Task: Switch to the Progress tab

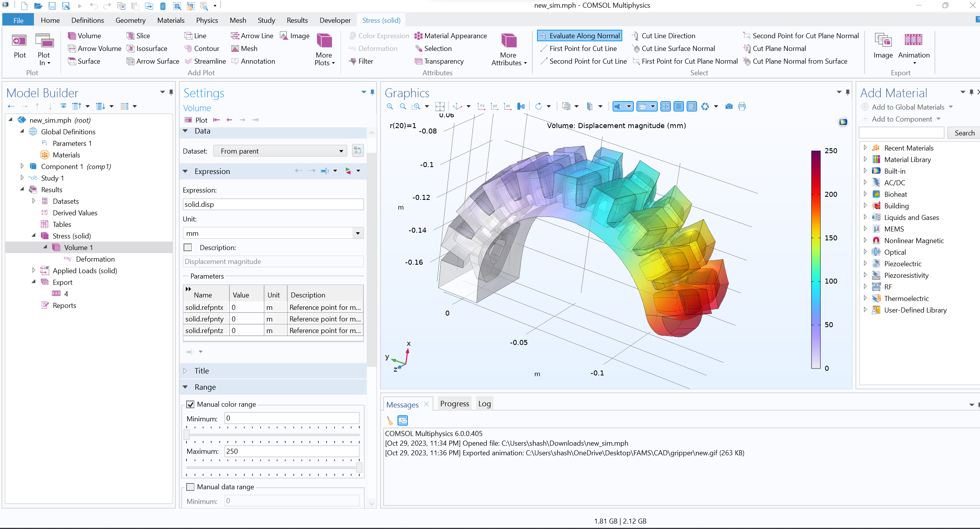Action: (454, 404)
